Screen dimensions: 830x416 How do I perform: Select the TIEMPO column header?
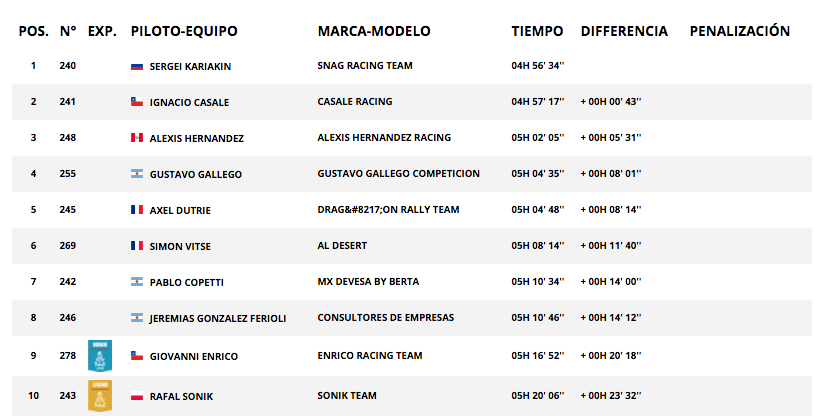click(x=537, y=31)
